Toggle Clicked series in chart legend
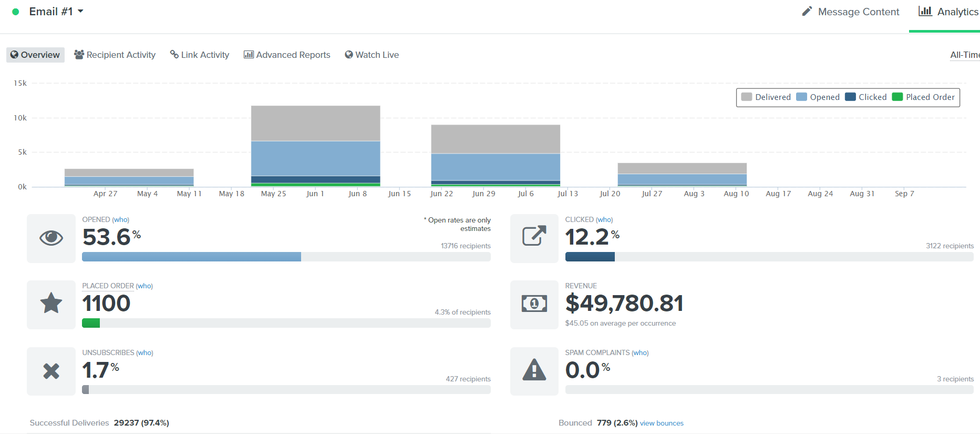 click(866, 97)
